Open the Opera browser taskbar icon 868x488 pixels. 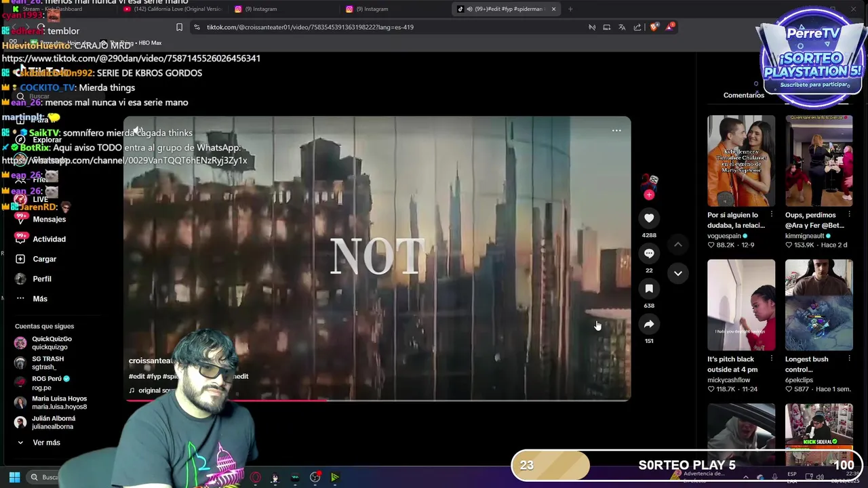[x=256, y=477]
